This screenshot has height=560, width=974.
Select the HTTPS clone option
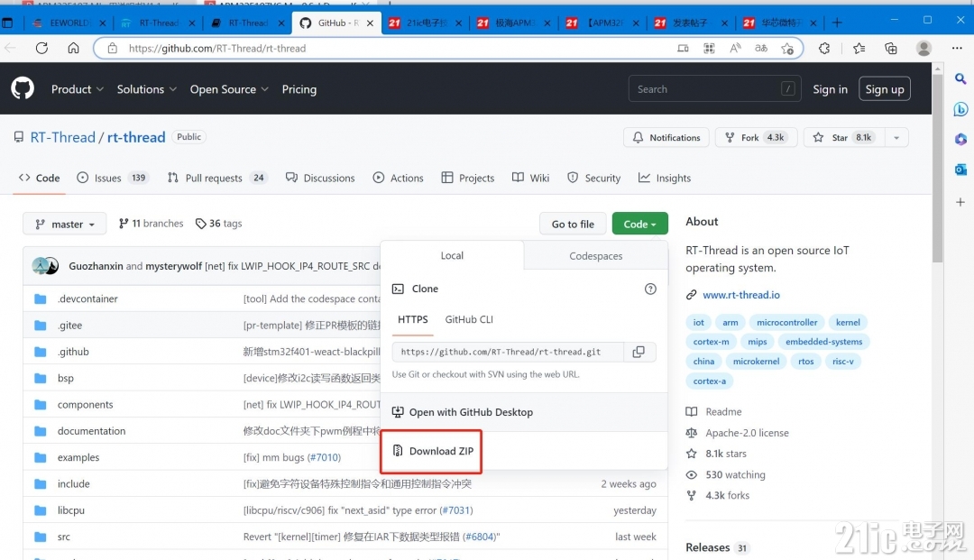(413, 319)
